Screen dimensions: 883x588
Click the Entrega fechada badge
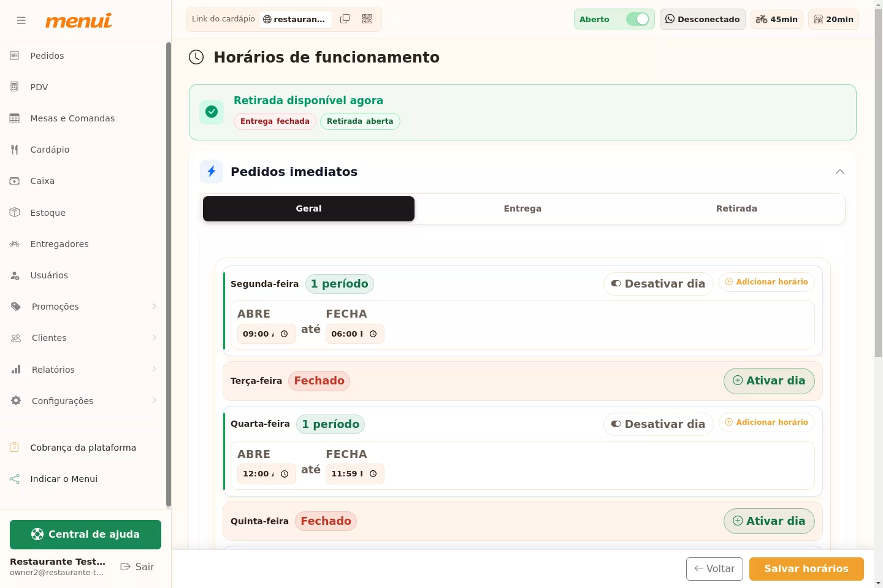[275, 121]
